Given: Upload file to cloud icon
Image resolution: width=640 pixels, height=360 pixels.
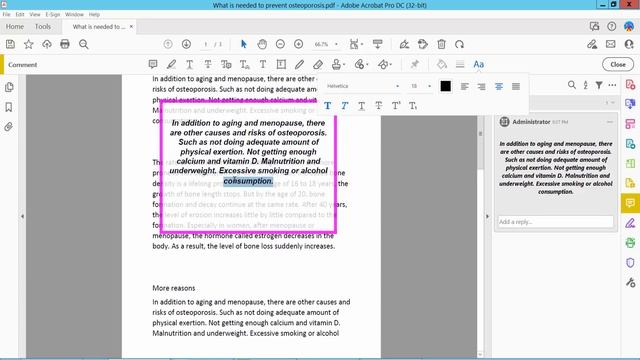Looking at the screenshot, I should (47, 44).
